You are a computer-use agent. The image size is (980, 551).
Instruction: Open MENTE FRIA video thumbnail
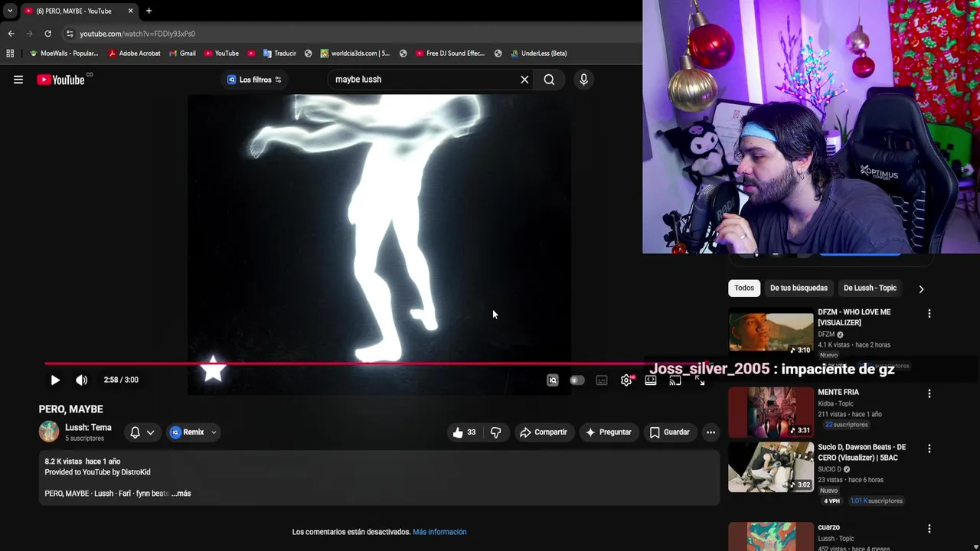point(771,412)
